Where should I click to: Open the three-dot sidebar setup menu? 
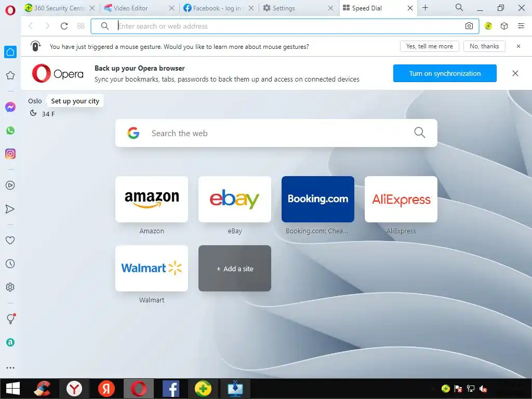click(10, 368)
